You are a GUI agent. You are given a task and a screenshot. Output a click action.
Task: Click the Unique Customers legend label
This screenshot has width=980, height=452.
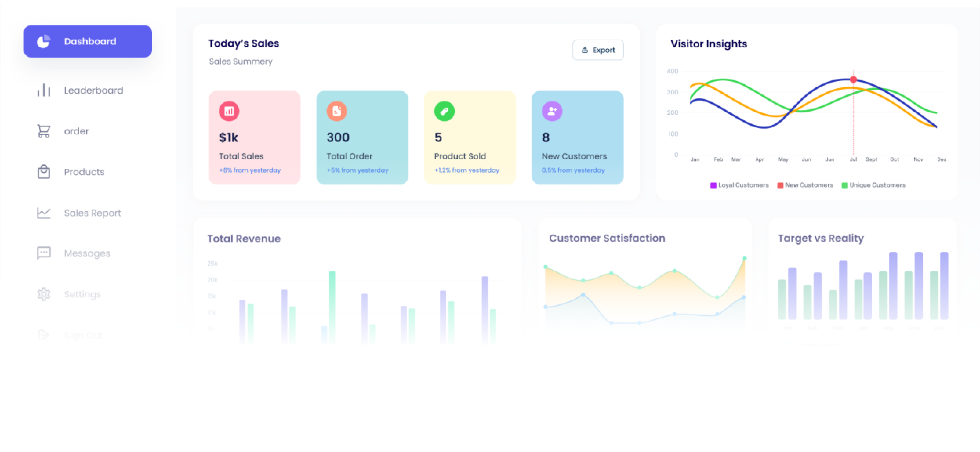point(877,185)
